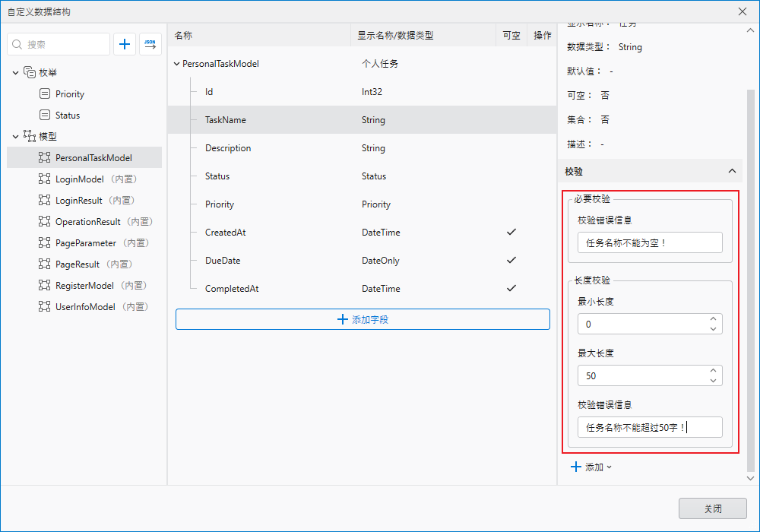Open the 添加 validation dropdown
760x532 pixels.
[591, 467]
